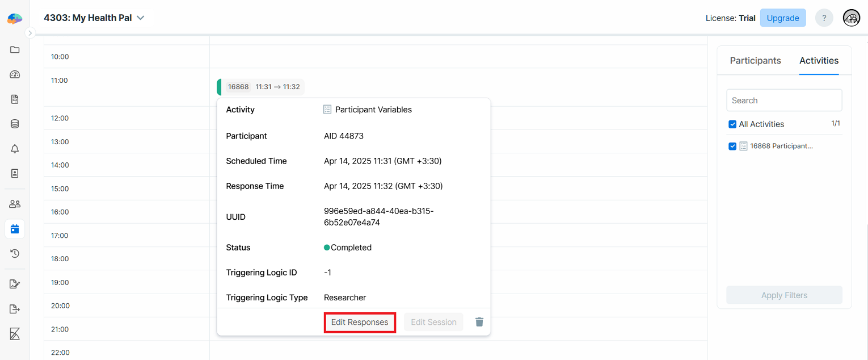Toggle the All Activities checkbox
868x360 pixels.
(x=732, y=124)
